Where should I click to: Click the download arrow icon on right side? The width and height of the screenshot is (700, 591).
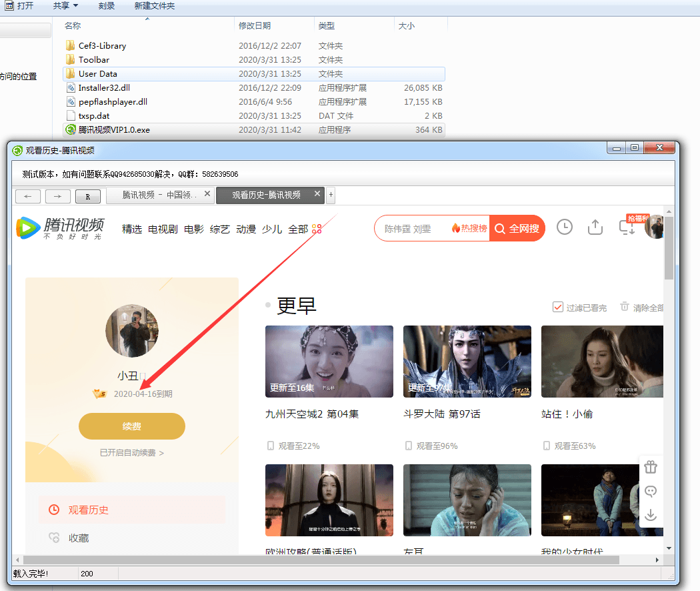coord(651,515)
